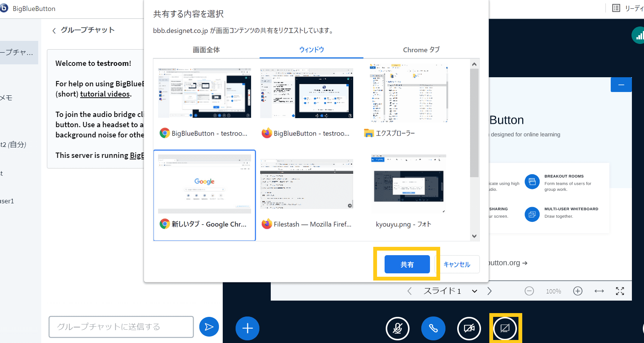Leave audio with the phone button
The image size is (644, 343).
(x=433, y=328)
